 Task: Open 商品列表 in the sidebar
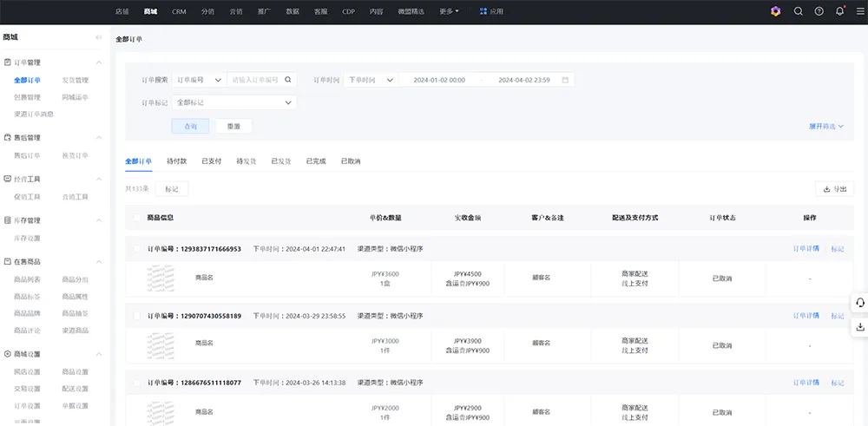27,279
